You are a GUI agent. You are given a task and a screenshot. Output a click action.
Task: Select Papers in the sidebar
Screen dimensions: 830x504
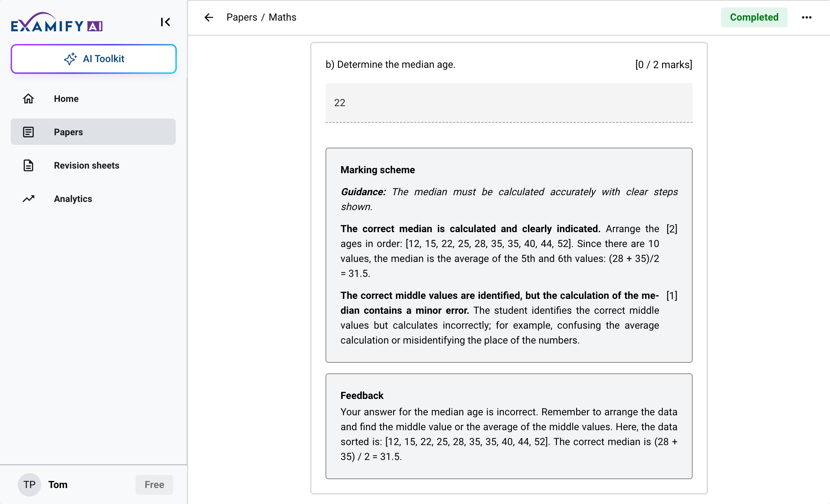(x=68, y=132)
